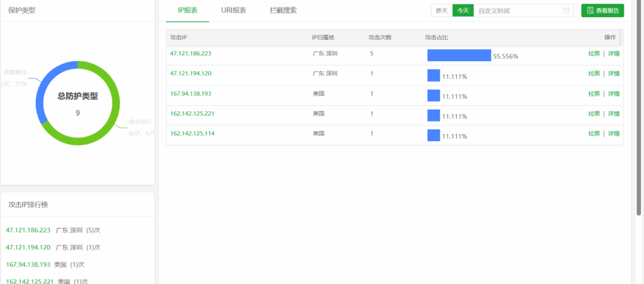Click 拉黑 for 167.94.138.193
The width and height of the screenshot is (644, 284).
click(x=594, y=94)
